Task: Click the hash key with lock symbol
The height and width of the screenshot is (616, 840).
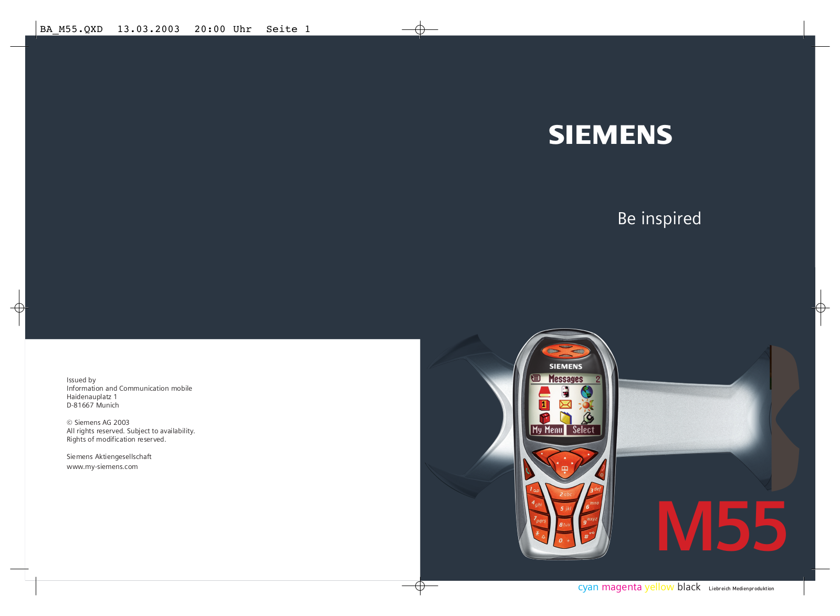Action: click(x=588, y=535)
